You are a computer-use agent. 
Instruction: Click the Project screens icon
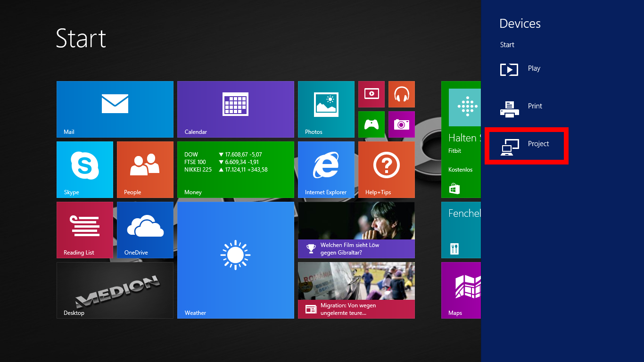(x=510, y=147)
